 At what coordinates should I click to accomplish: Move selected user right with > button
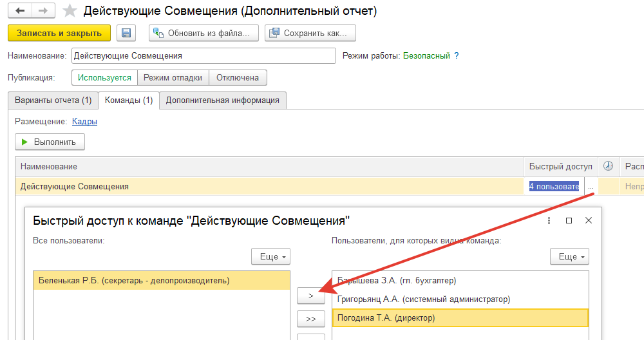pyautogui.click(x=311, y=296)
